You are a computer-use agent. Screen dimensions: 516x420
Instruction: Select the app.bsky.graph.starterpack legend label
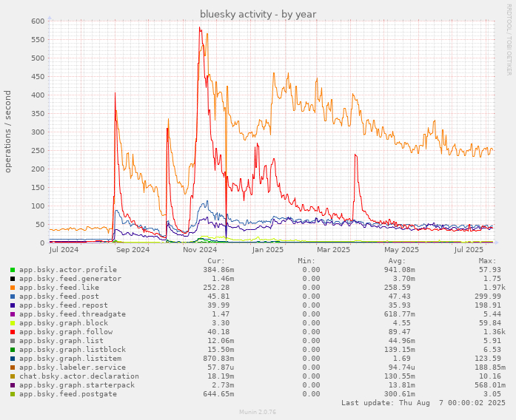tap(76, 385)
